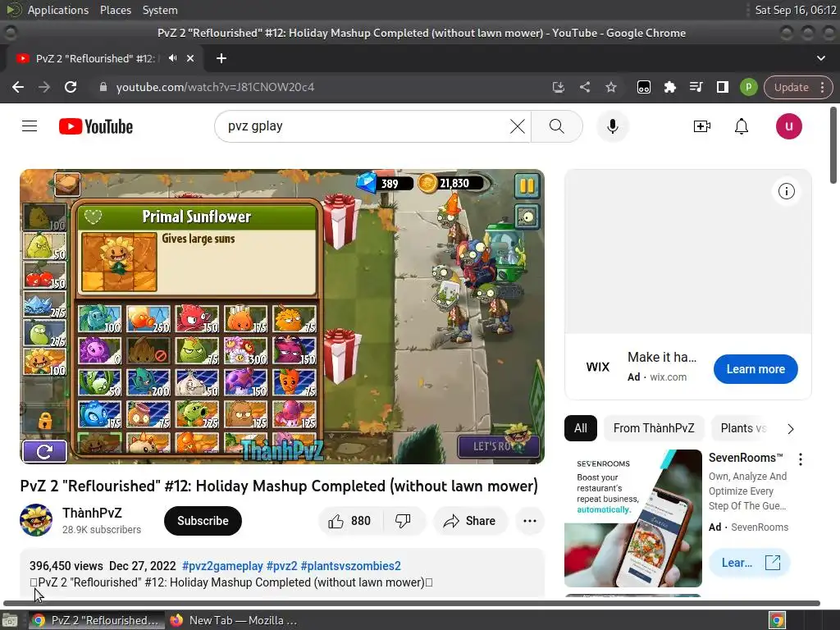Image resolution: width=840 pixels, height=630 pixels.
Task: Like the video with thumbs up
Action: click(x=349, y=521)
